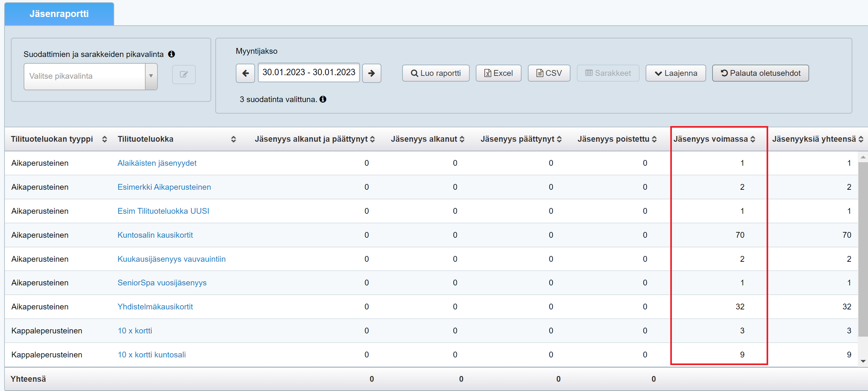868x391 pixels.
Task: Click the next period arrow button
Action: tap(371, 73)
